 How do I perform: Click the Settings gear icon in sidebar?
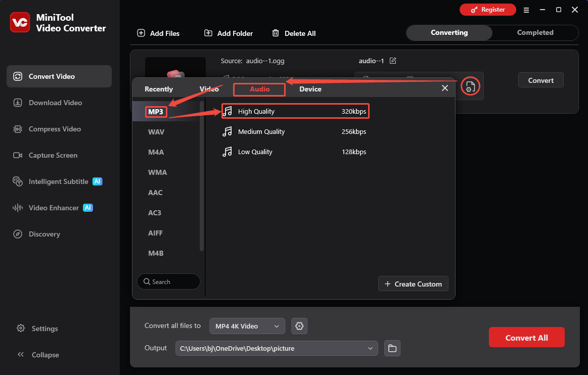(21, 328)
